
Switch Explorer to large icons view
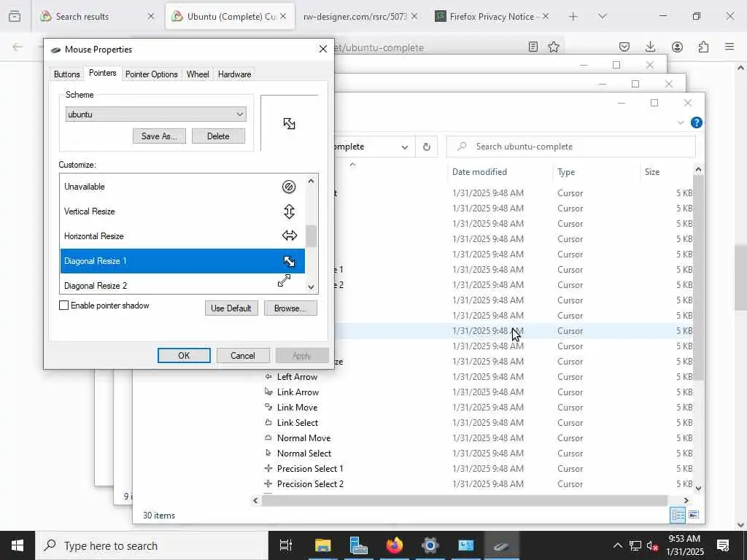tap(694, 514)
